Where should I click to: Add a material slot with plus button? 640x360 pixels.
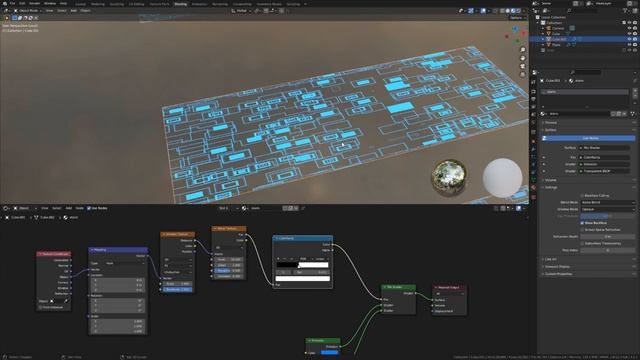(635, 91)
